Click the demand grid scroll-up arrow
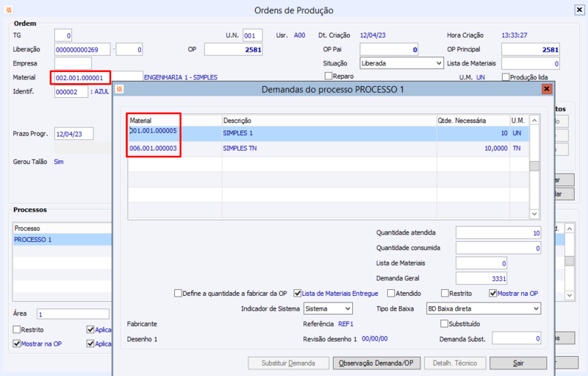The width and height of the screenshot is (588, 376). click(534, 121)
